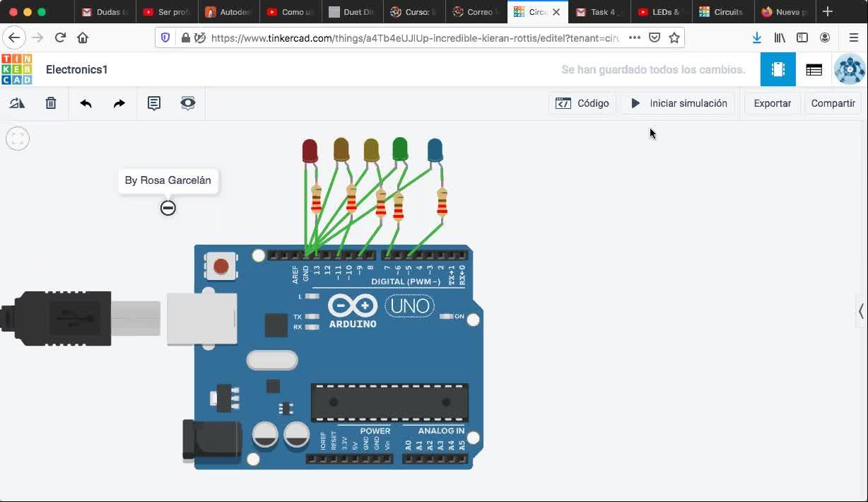Open the library icon
Image resolution: width=868 pixels, height=502 pixels.
[780, 38]
